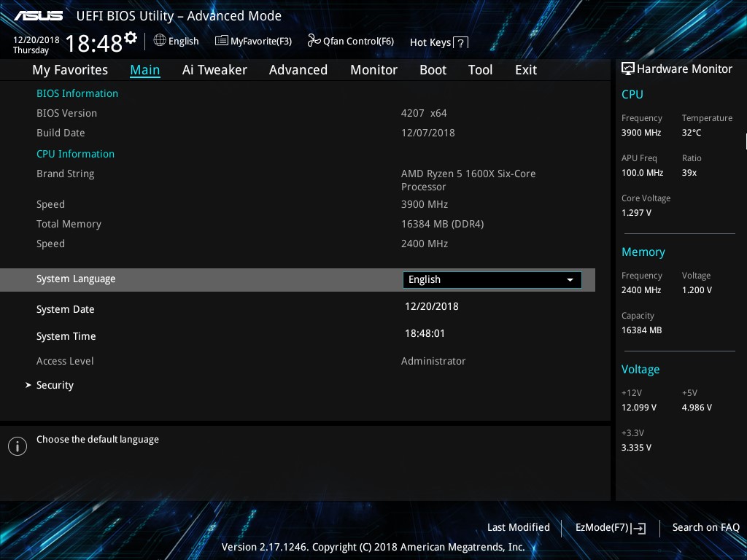
Task: Select the Main tab
Action: tap(145, 70)
